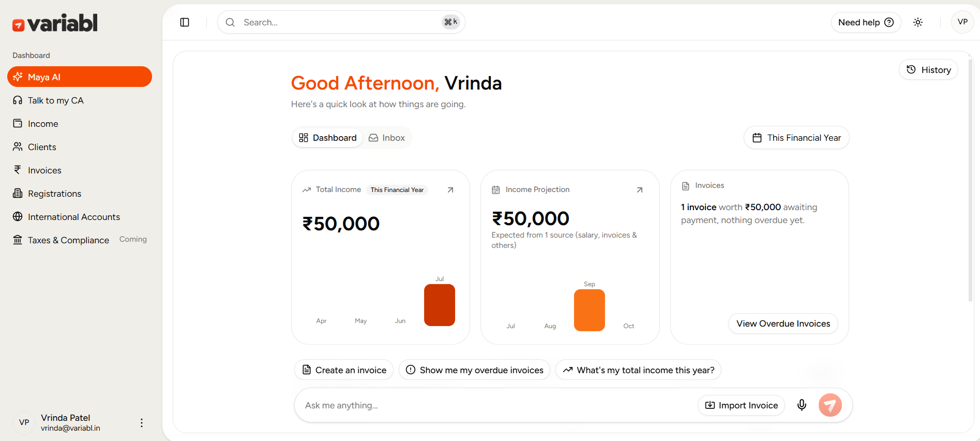Open This Financial Year period selector
This screenshot has height=441, width=980.
[x=796, y=138]
